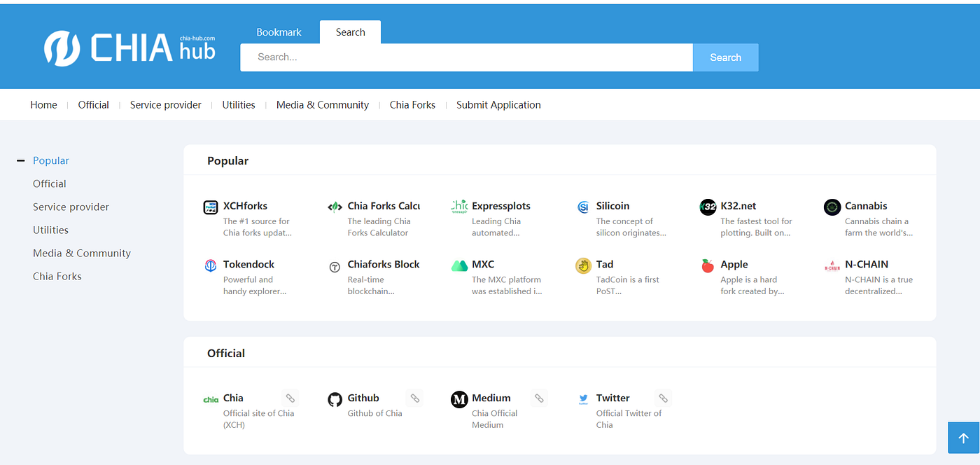Click 'TadCoin is a first PoST' description
Screen dimensions: 980x465
627,285
